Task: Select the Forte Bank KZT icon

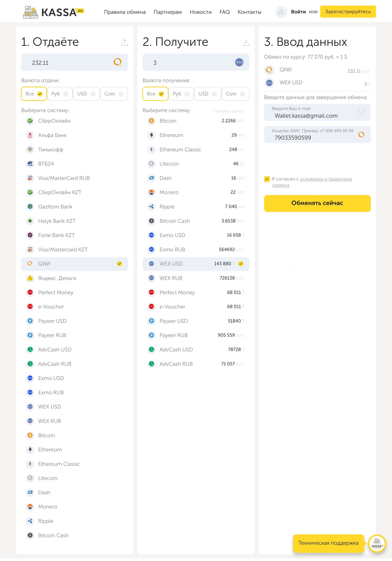Action: (30, 235)
